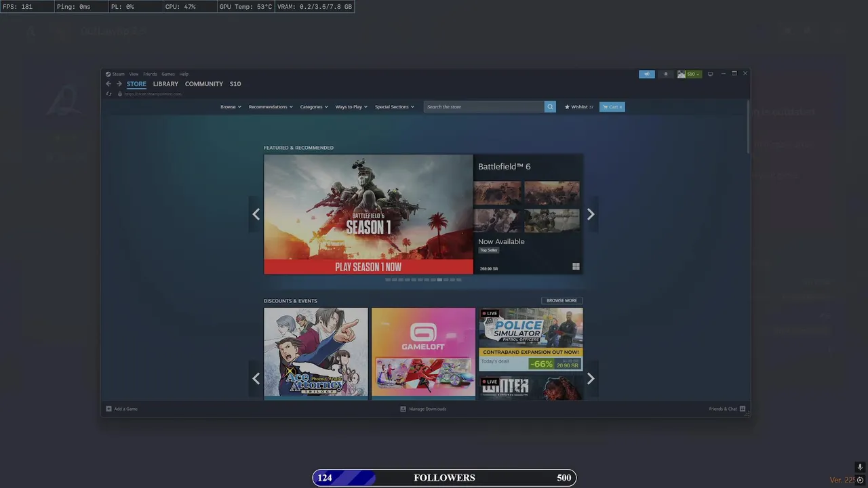Open Battlefield 6 Season 1 banner
The image size is (868, 488).
tap(368, 214)
